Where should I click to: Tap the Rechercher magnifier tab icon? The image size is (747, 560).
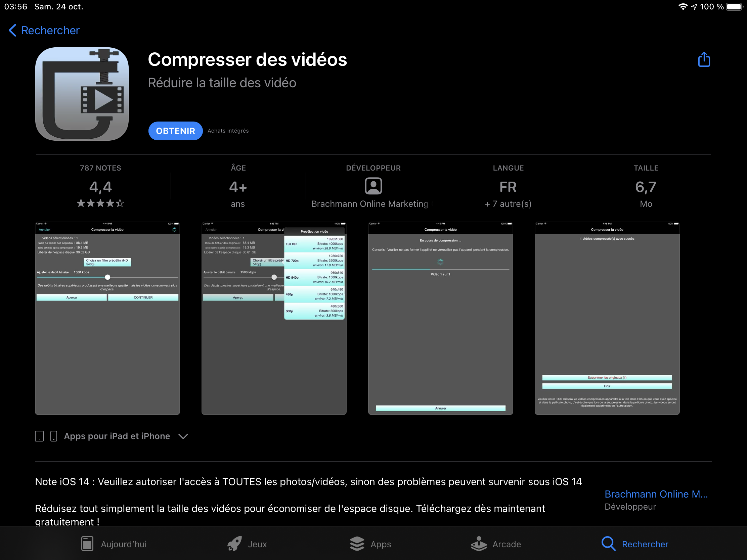click(608, 544)
